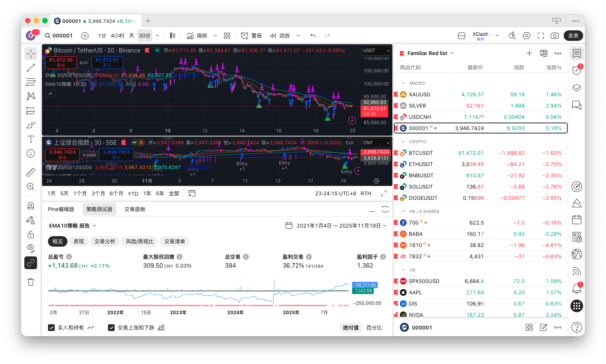This screenshot has height=364, width=606.
Task: Click the ruler measure tool
Action: (x=31, y=172)
